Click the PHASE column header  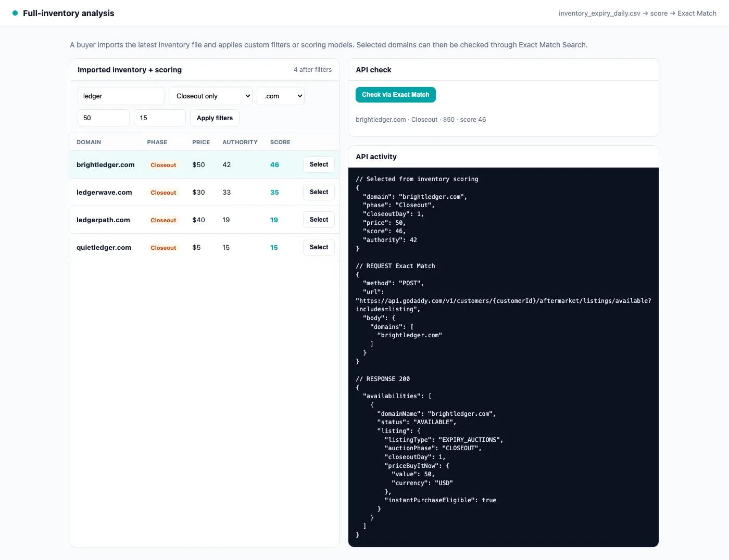coord(157,142)
